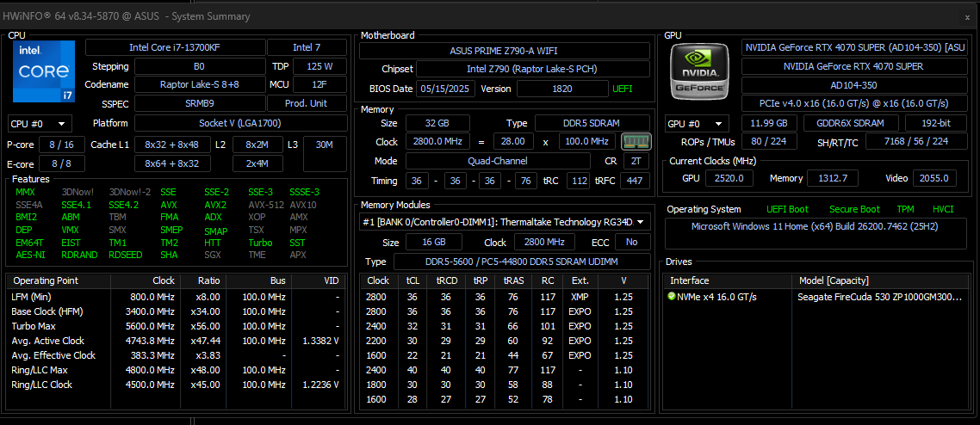This screenshot has width=980, height=425.
Task: Click the Turbo feature label
Action: tap(260, 243)
